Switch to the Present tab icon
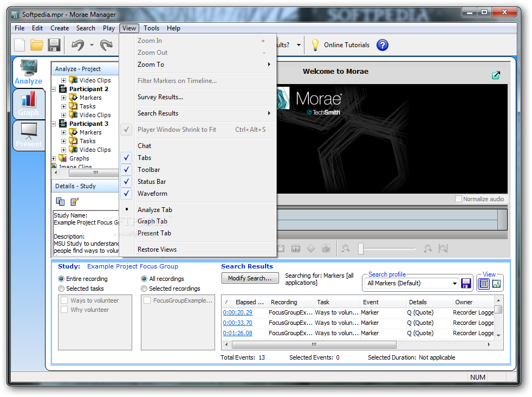This screenshot has height=397, width=532. click(x=29, y=135)
